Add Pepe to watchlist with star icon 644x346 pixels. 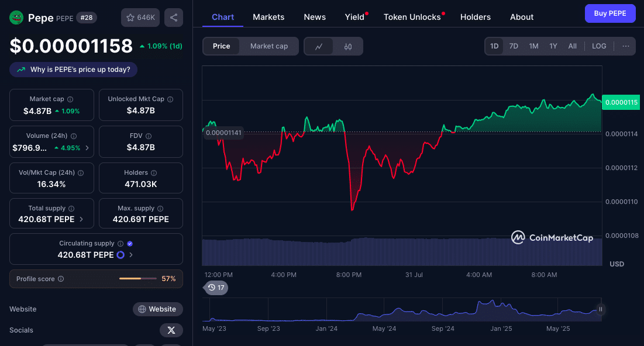tap(140, 18)
